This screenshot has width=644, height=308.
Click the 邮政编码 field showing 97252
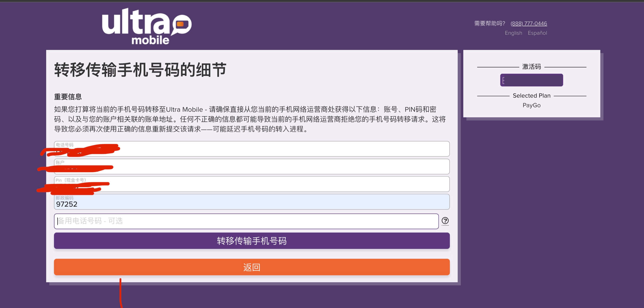click(x=252, y=202)
